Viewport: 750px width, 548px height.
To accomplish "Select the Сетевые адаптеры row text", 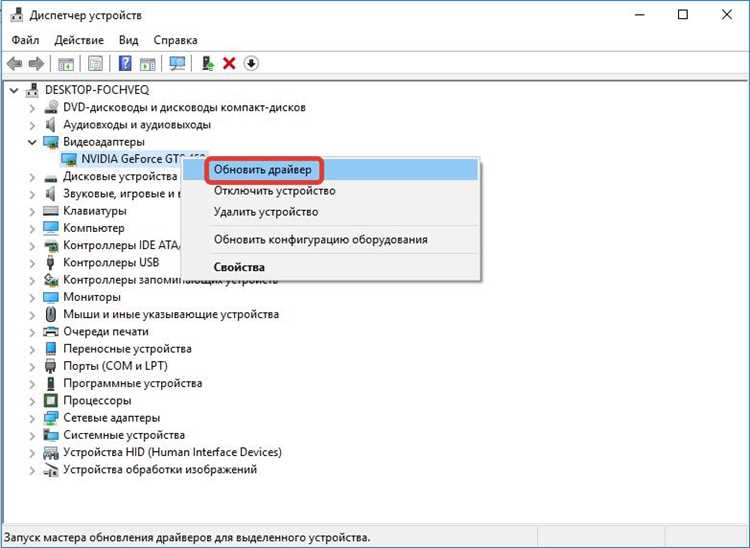I will pyautogui.click(x=111, y=417).
